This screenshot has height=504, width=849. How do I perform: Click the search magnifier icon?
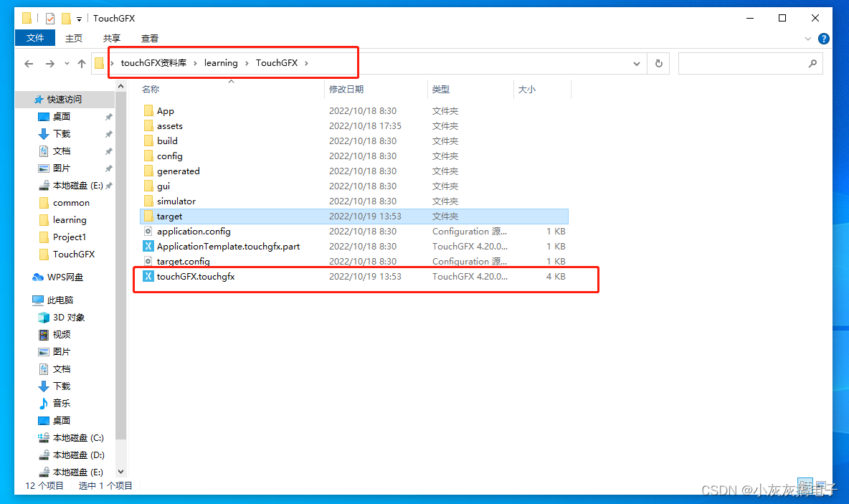point(812,63)
